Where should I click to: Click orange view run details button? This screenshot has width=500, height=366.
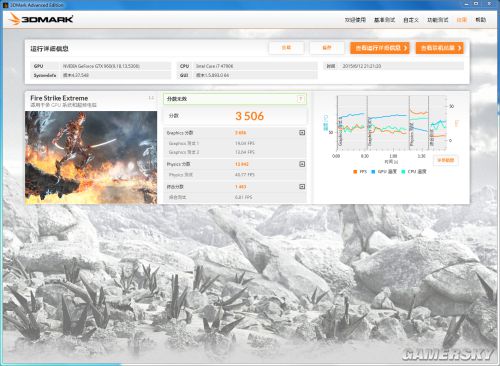coord(380,48)
